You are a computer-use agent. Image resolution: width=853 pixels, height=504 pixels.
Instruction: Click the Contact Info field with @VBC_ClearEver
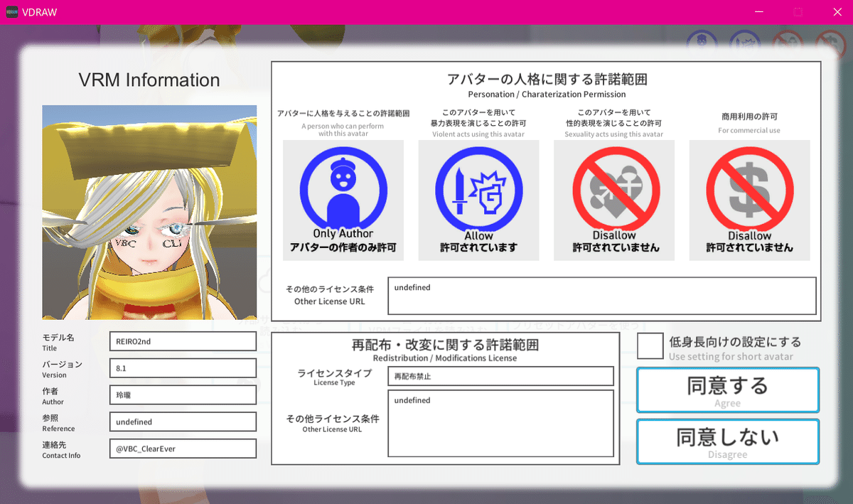[182, 449]
